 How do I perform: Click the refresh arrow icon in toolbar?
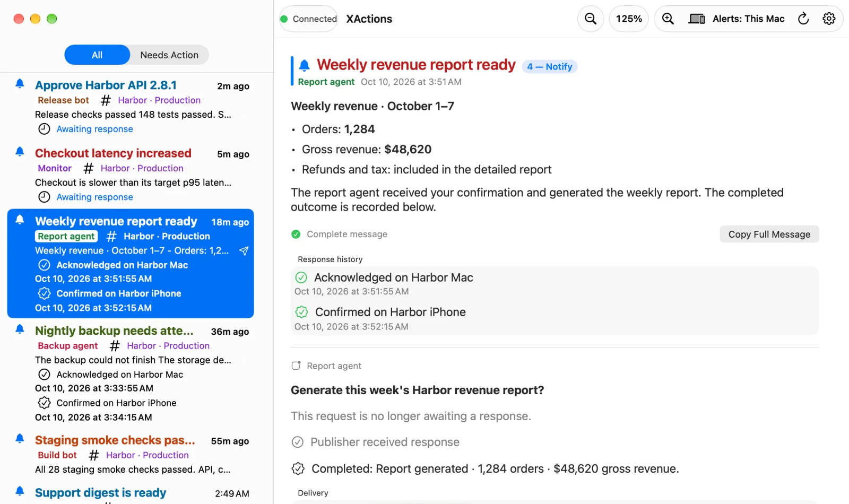pos(803,19)
